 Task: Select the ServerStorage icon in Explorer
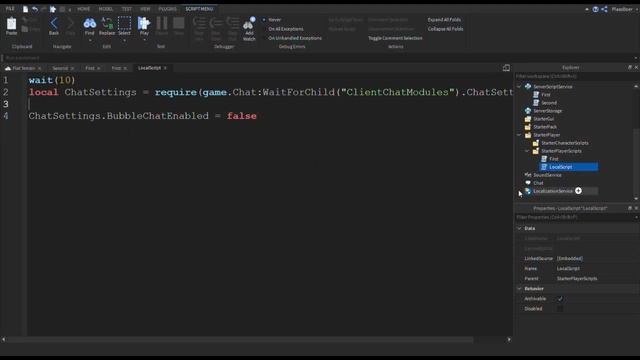pyautogui.click(x=528, y=111)
